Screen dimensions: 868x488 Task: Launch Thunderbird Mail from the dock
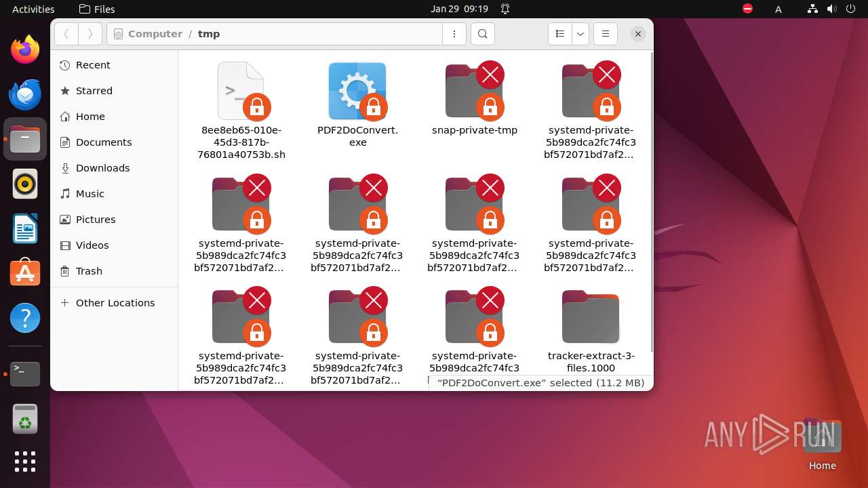(x=25, y=94)
